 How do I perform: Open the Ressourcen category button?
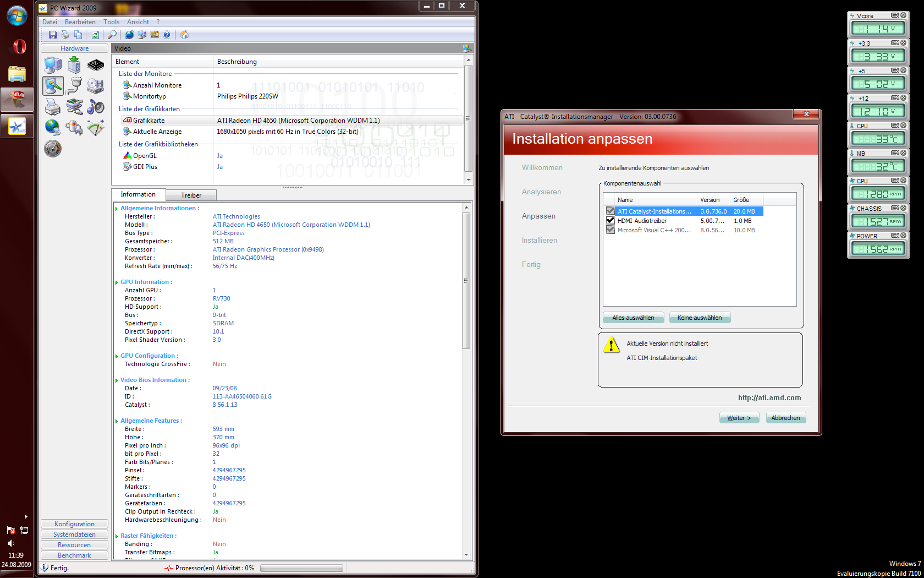click(x=74, y=545)
